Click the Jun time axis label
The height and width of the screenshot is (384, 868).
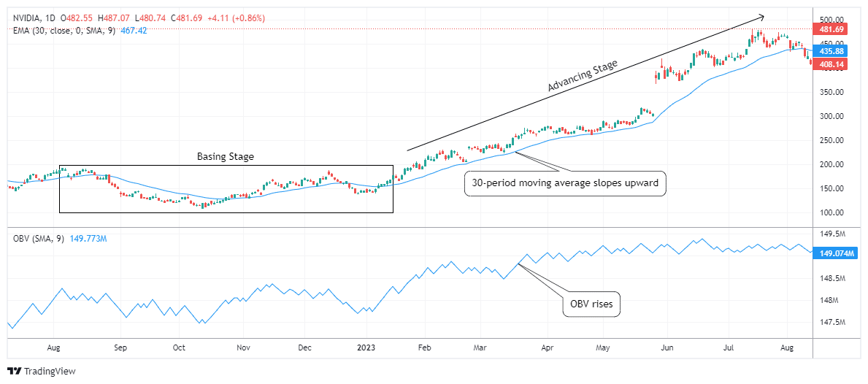pos(667,348)
